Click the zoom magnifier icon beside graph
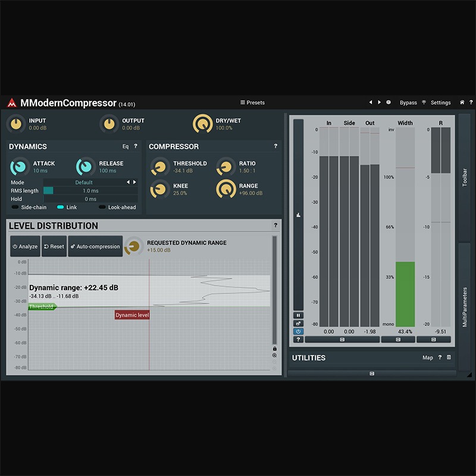 (274, 355)
